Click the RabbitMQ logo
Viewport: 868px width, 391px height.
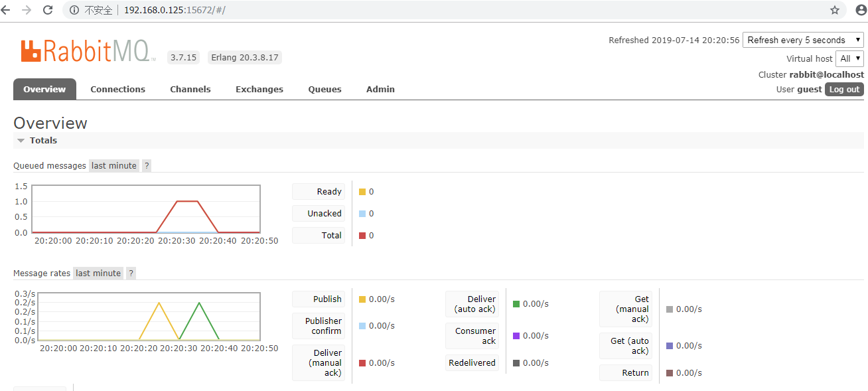[x=87, y=52]
